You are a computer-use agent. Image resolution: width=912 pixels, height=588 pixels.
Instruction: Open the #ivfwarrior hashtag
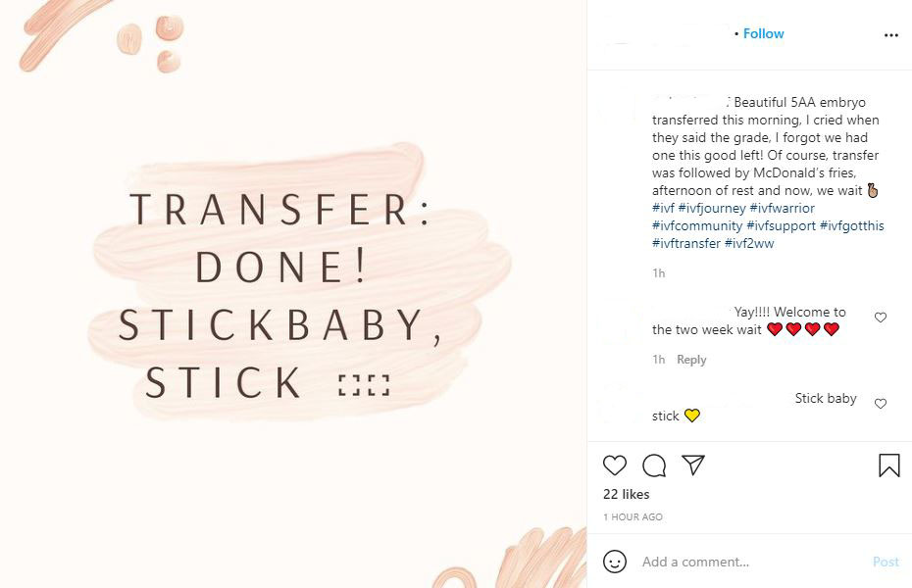coord(783,208)
